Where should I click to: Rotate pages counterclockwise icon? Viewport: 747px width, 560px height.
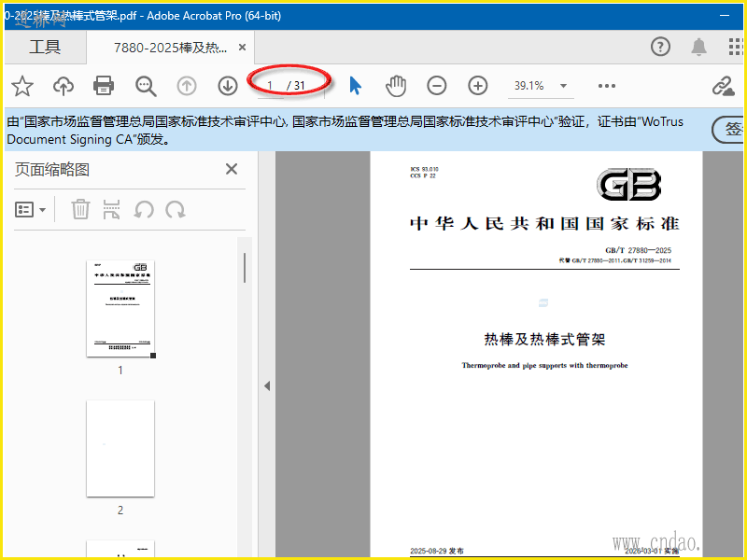coord(144,209)
